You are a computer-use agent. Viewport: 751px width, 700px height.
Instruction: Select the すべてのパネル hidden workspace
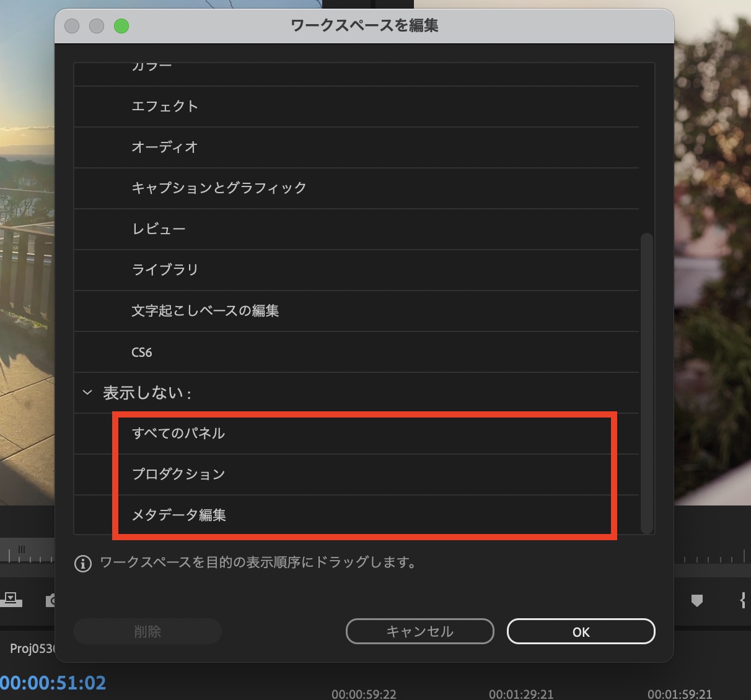tap(356, 434)
